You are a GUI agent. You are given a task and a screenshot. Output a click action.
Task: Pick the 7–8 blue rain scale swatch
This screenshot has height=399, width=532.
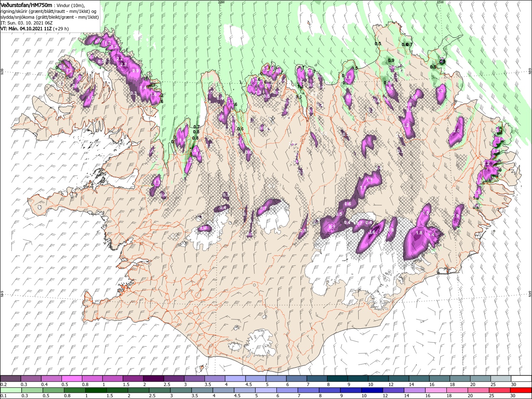308,390
